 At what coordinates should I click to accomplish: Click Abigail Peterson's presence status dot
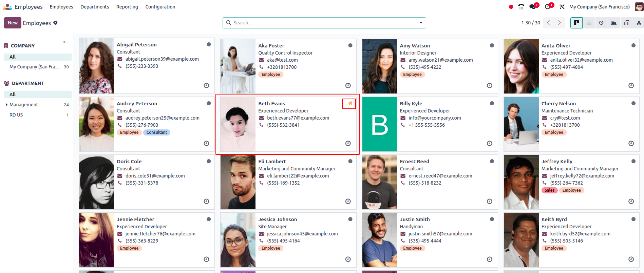[x=209, y=44]
